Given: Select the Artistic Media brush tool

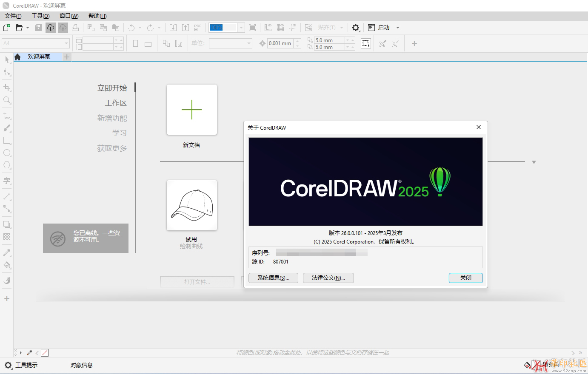Looking at the screenshot, I should click(x=7, y=128).
